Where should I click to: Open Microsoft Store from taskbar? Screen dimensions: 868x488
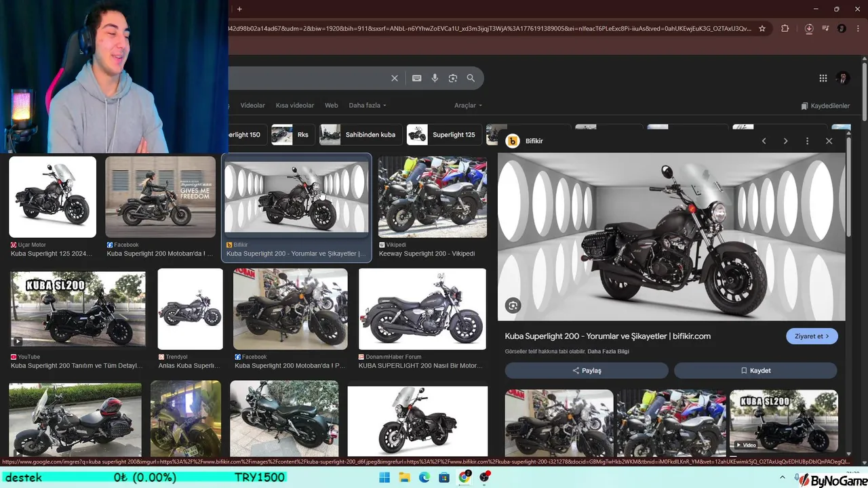(444, 478)
